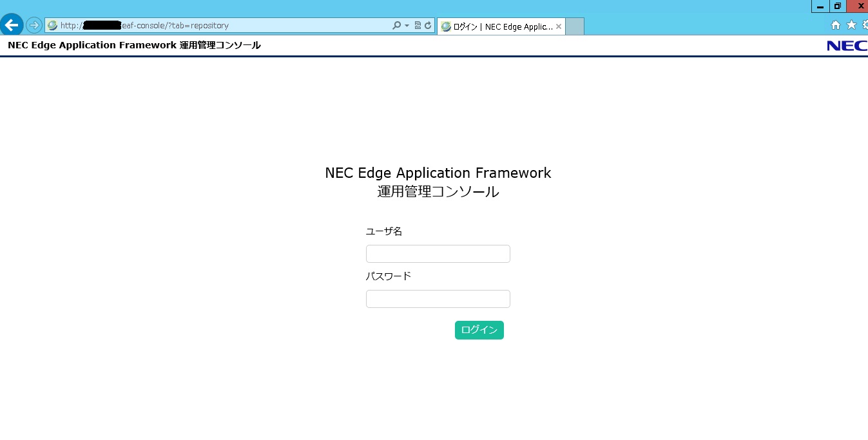Restore down the browser window
This screenshot has width=868, height=440.
(x=838, y=6)
